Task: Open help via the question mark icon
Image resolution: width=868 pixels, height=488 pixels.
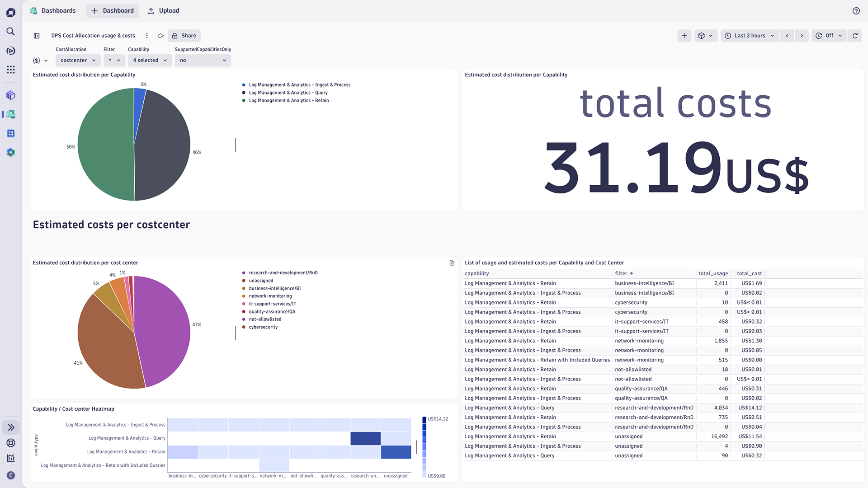Action: [856, 11]
